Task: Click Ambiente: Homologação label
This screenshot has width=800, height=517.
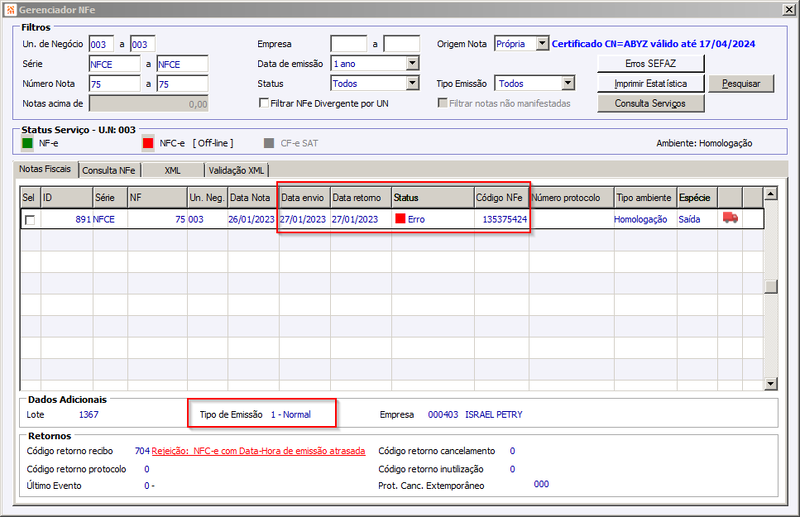Action: [x=704, y=143]
